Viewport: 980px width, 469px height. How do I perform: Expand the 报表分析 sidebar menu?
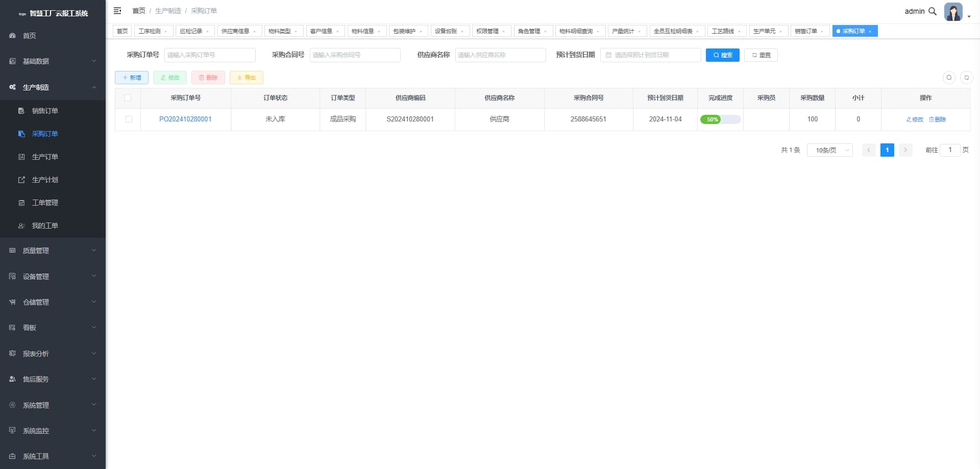53,354
